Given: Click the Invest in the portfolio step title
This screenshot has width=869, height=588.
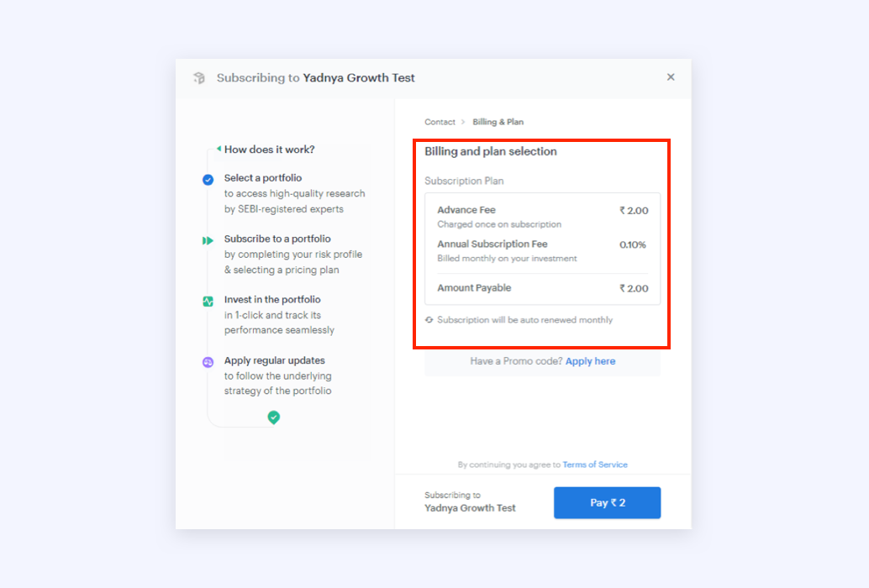Looking at the screenshot, I should [x=272, y=299].
